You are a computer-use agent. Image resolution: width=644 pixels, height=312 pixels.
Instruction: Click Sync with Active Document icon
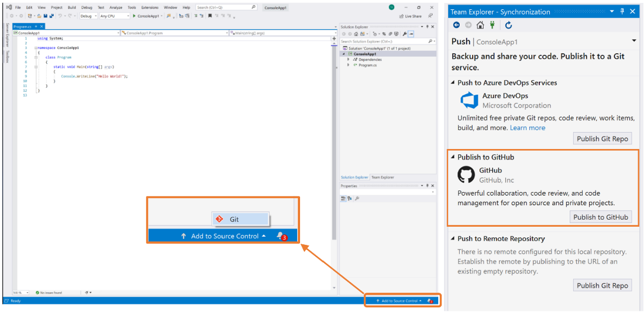point(384,34)
